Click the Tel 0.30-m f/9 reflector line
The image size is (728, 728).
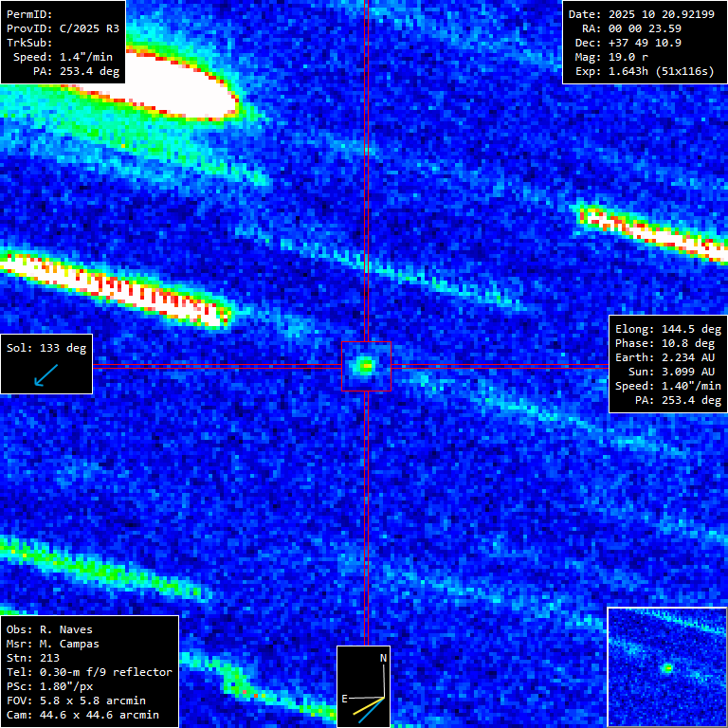[89, 672]
